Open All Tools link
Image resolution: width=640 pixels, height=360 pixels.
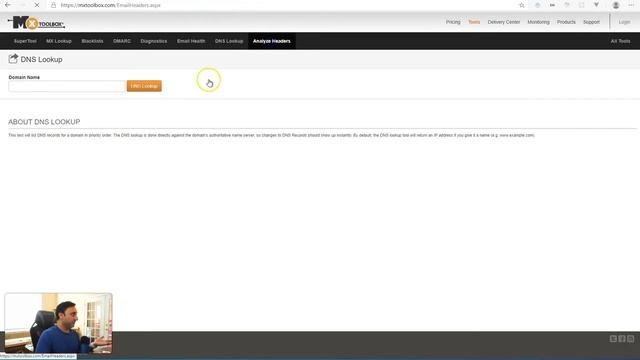coord(620,41)
